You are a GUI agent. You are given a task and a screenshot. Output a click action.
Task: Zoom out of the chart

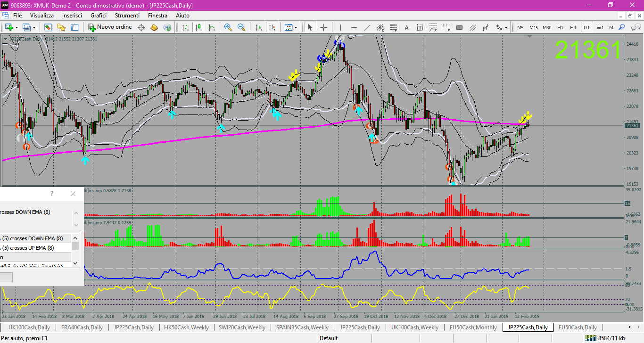241,27
